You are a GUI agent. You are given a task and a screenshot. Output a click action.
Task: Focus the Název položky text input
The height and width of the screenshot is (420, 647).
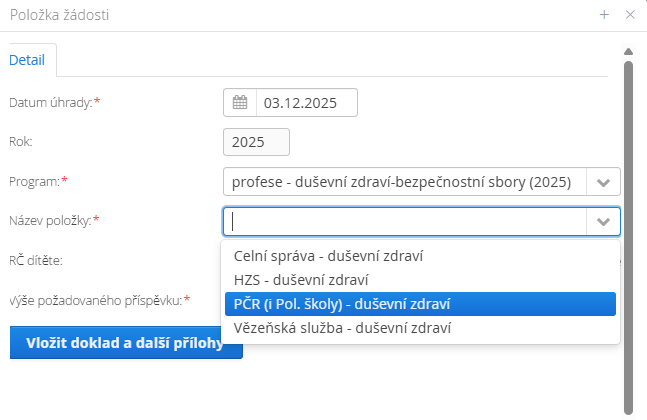click(405, 221)
